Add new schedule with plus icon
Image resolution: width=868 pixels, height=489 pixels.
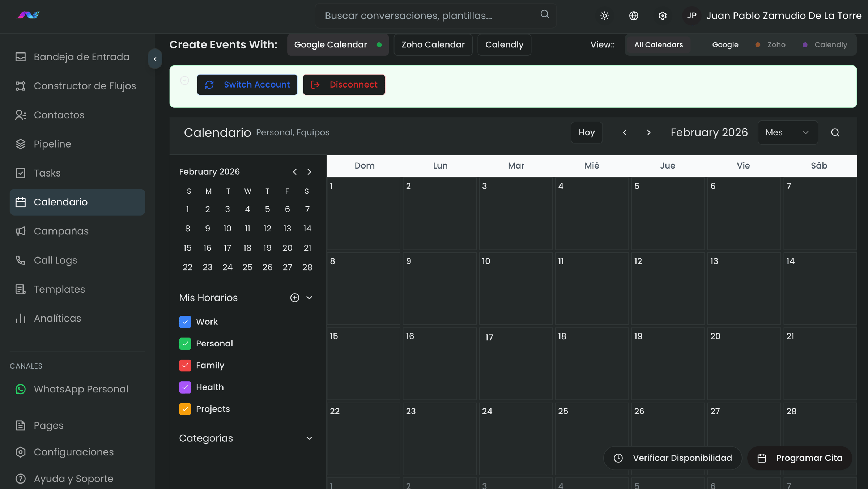click(x=294, y=298)
